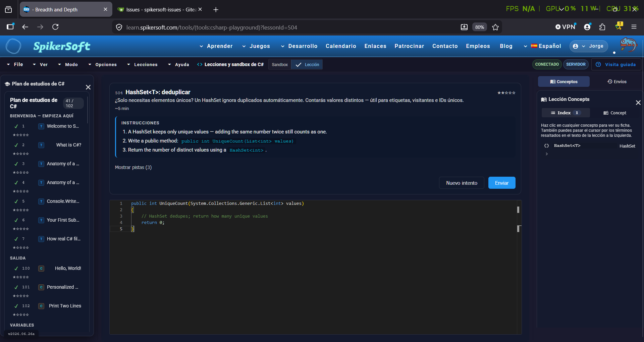Click the SpikerSoft logo
The image size is (644, 342).
(62, 46)
